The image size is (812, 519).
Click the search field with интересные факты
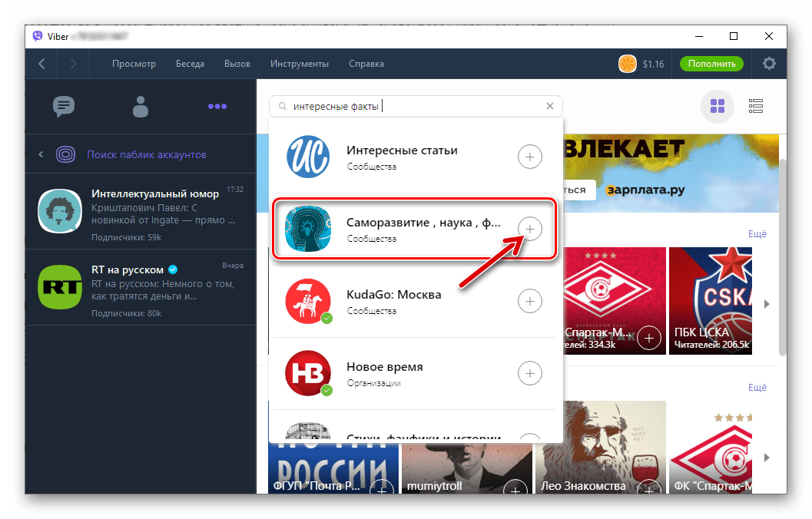tap(415, 107)
